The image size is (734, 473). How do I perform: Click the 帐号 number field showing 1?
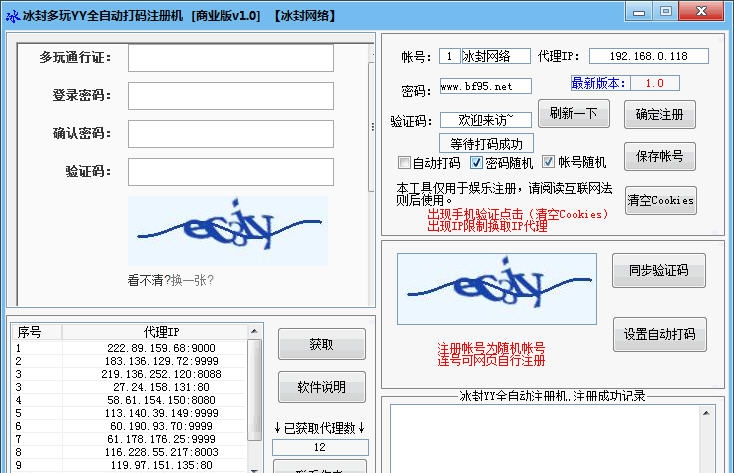coord(449,56)
